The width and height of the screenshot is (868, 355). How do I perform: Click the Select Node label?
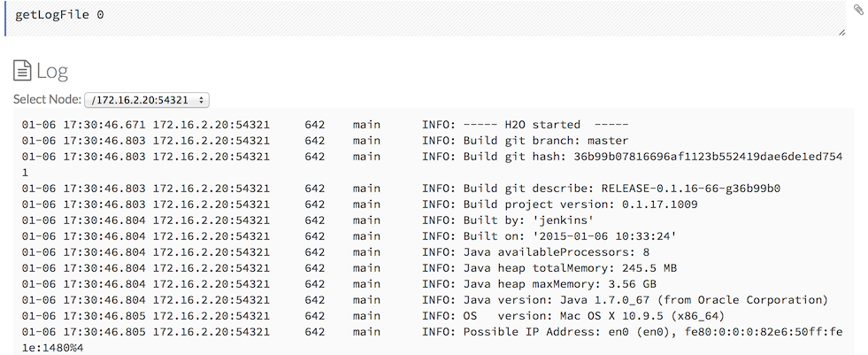(47, 100)
